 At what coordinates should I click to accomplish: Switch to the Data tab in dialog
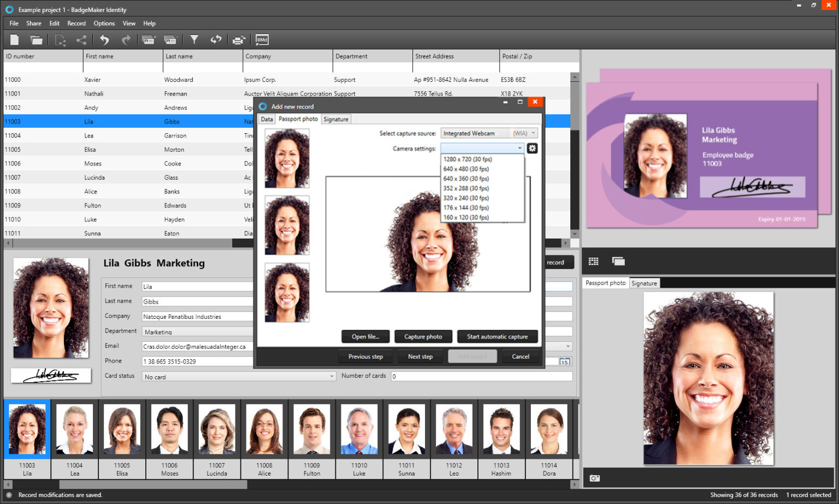pos(267,119)
